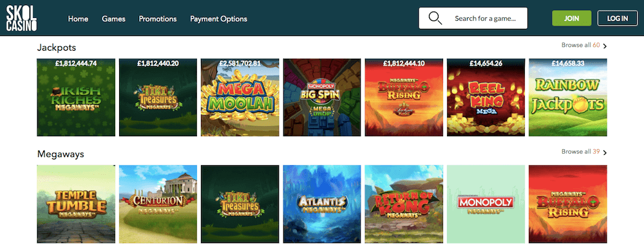
Task: Click the £2,581,702.81 jackpot amount
Action: pos(240,64)
